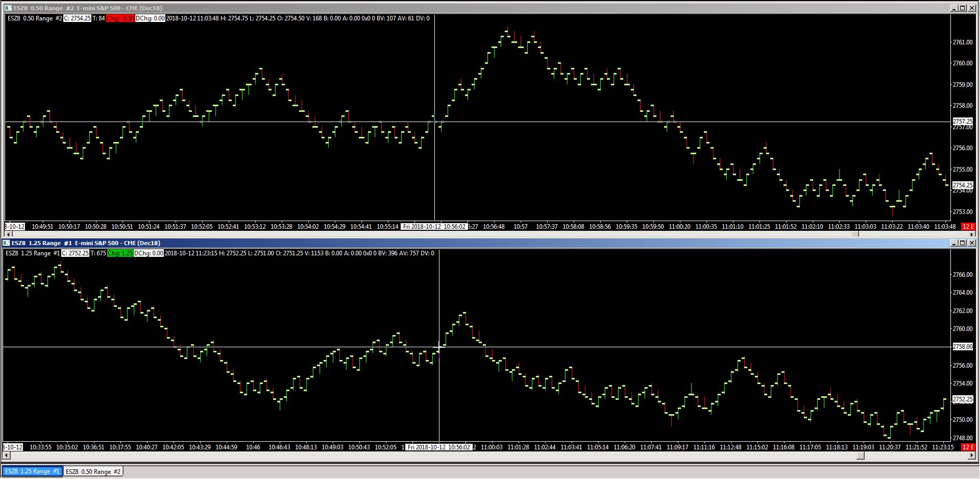Close the 0.50 Range #2 chart window
The width and height of the screenshot is (980, 479).
click(971, 8)
